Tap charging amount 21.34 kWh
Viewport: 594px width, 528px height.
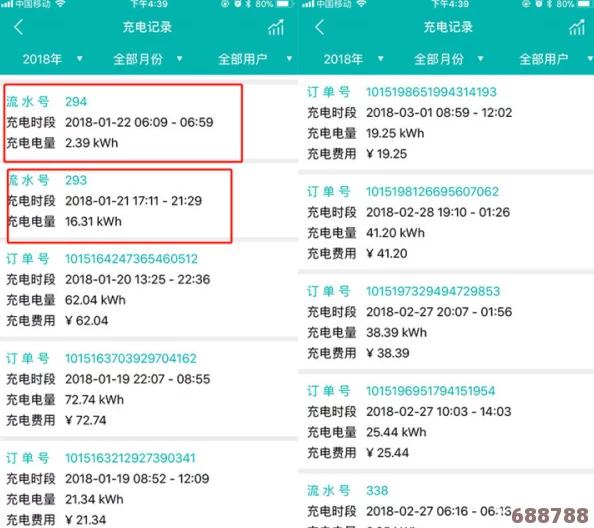click(x=94, y=499)
